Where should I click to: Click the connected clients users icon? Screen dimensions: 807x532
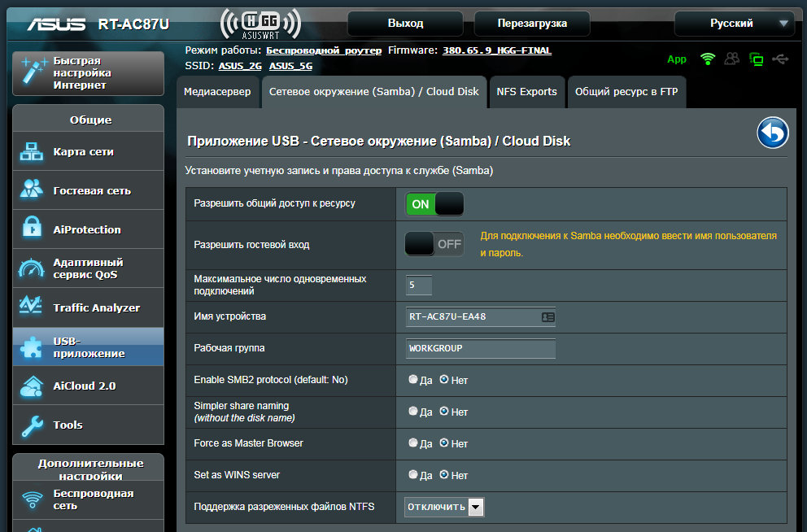[732, 59]
